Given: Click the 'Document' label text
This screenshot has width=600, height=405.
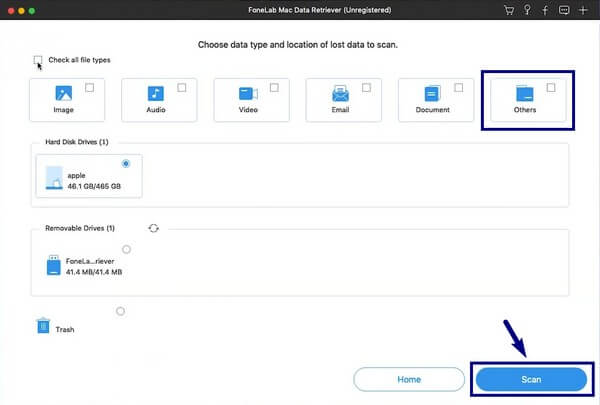Looking at the screenshot, I should coord(433,110).
